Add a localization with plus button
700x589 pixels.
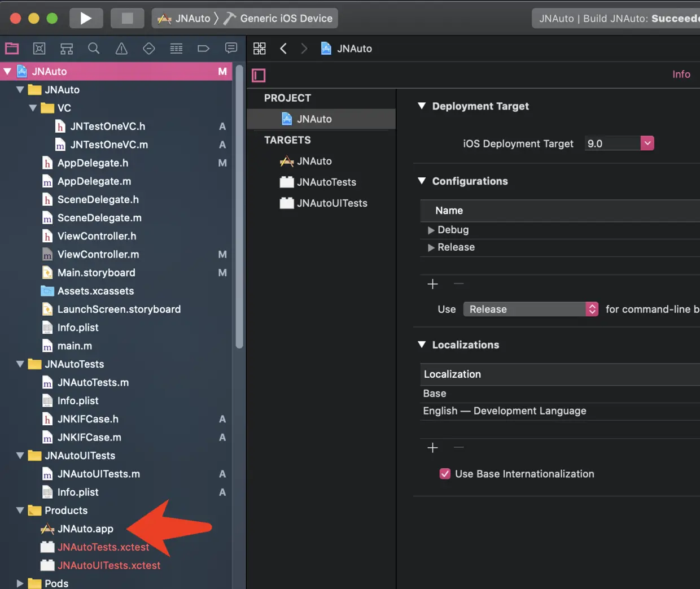(x=433, y=448)
